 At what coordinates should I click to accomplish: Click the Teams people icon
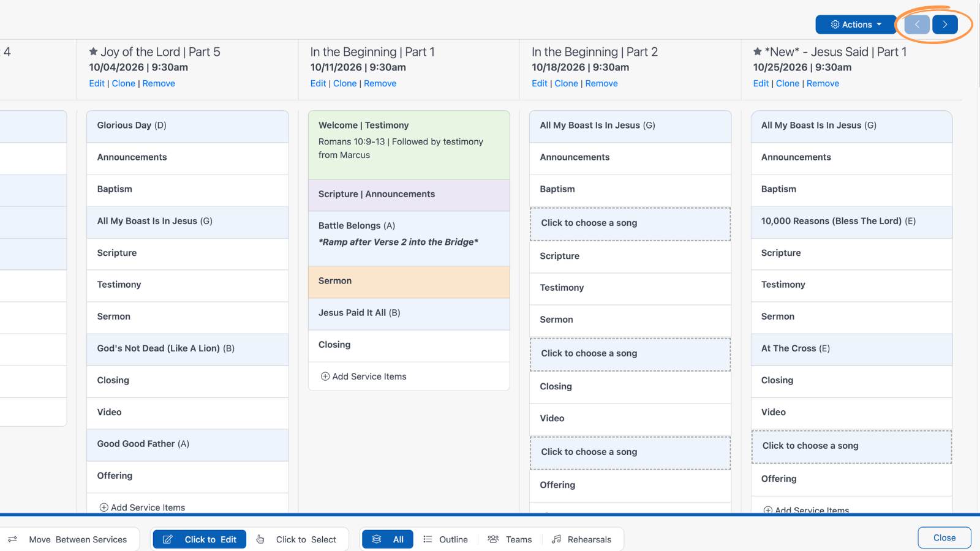493,539
